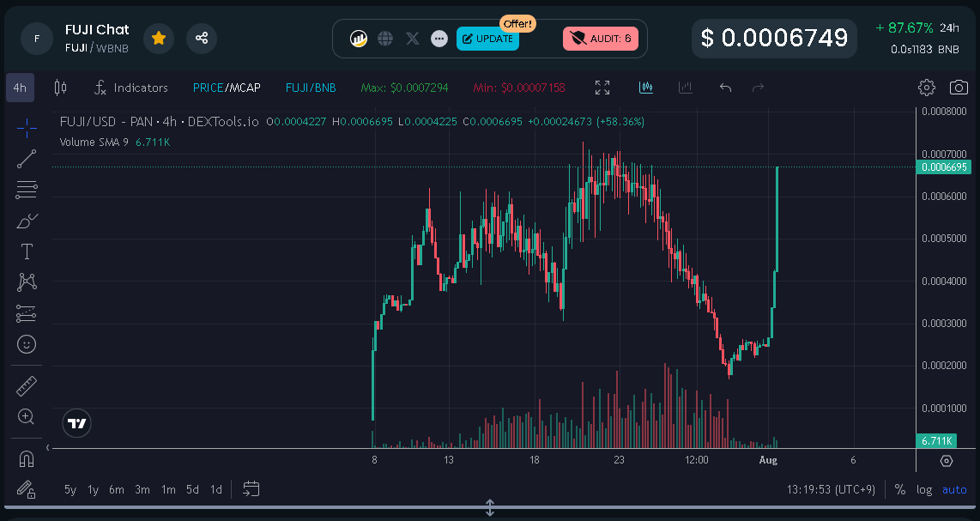The height and width of the screenshot is (521, 980).
Task: Select the ruler measure tool
Action: (27, 386)
